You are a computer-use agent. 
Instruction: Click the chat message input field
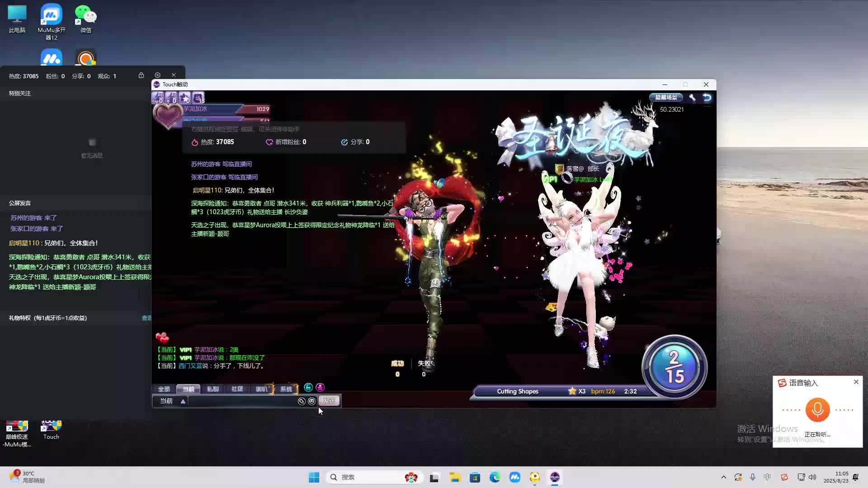(242, 401)
